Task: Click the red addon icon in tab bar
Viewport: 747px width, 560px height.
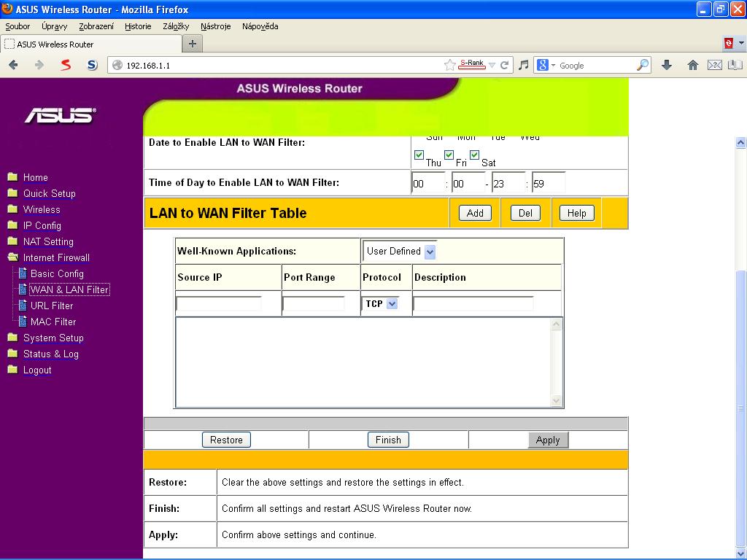Action: tap(729, 43)
